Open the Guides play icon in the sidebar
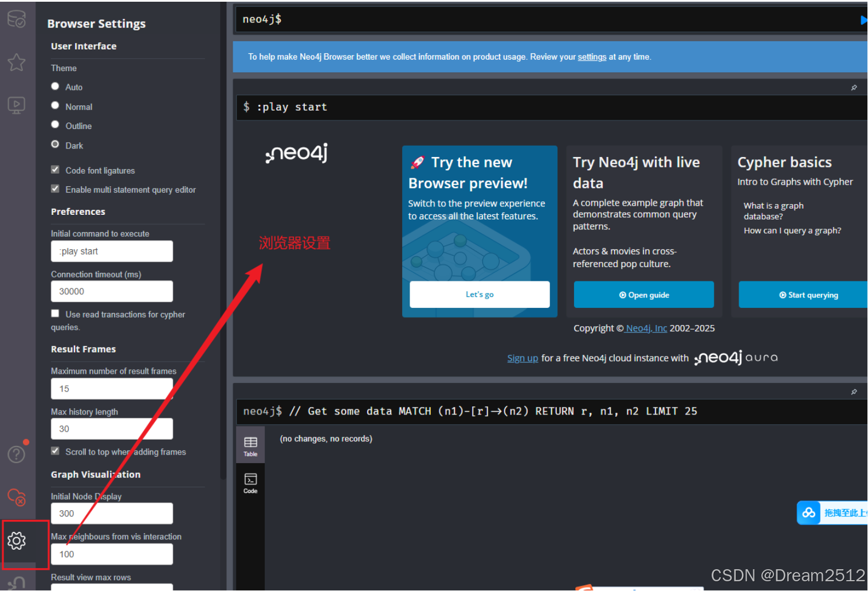The image size is (868, 591). click(x=16, y=105)
